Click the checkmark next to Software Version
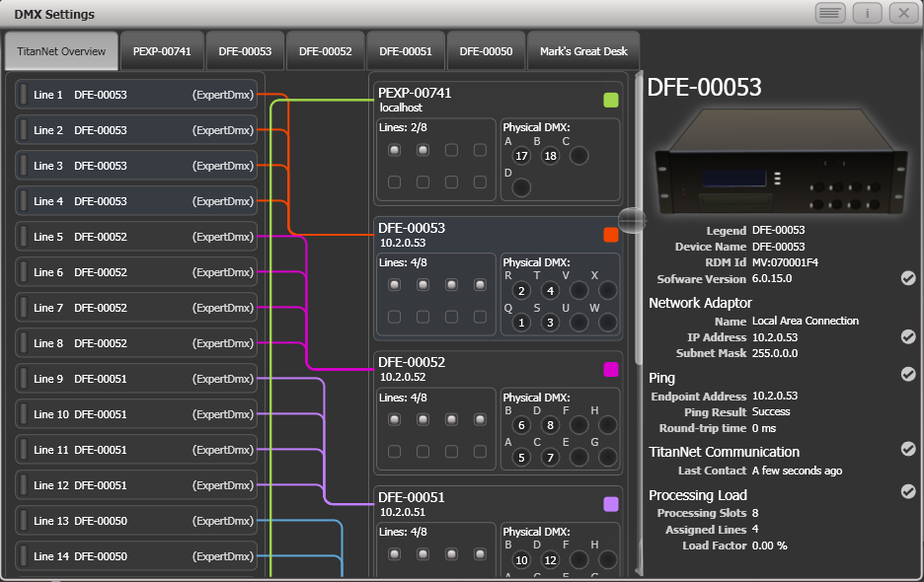This screenshot has width=924, height=582. (x=907, y=278)
